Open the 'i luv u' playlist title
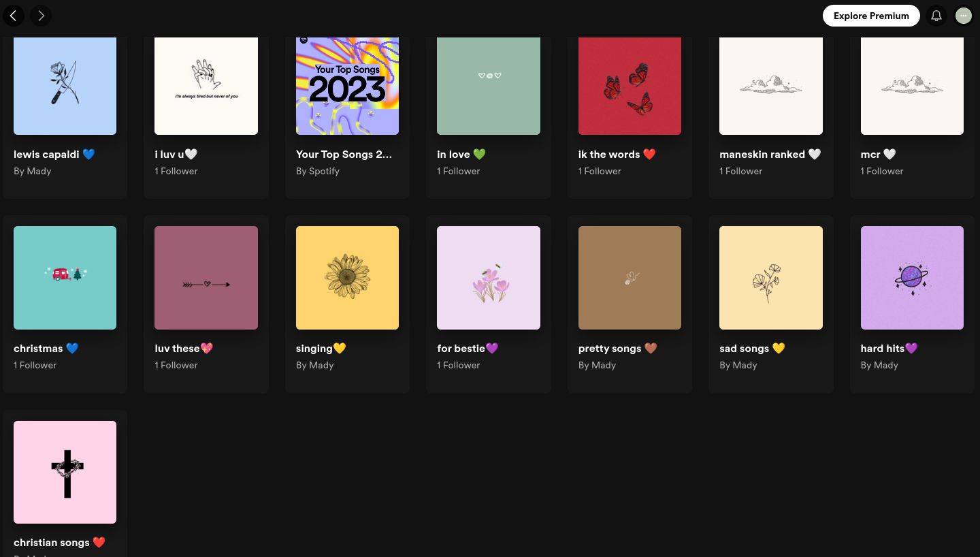The image size is (980, 557). coord(176,155)
